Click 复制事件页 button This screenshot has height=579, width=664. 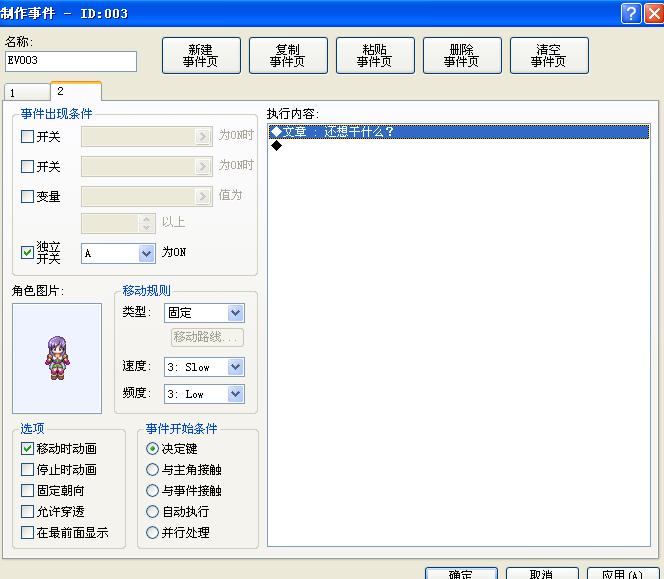[288, 55]
